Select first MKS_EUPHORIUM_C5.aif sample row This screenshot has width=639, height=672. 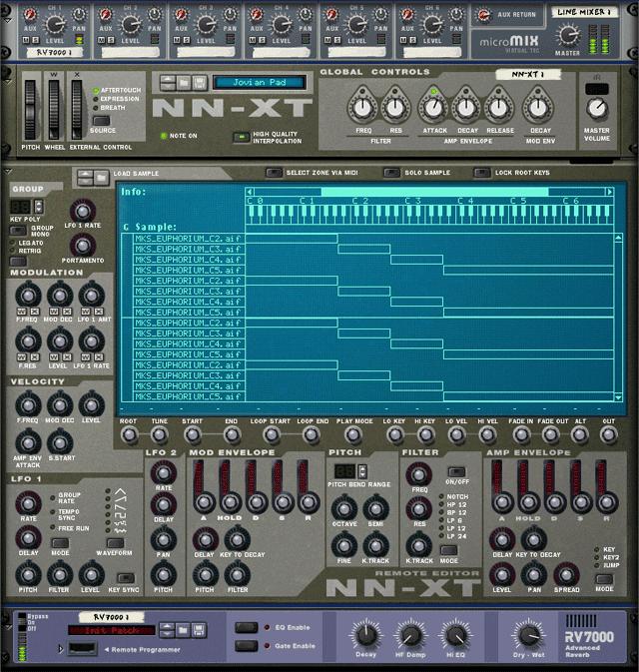pyautogui.click(x=189, y=270)
